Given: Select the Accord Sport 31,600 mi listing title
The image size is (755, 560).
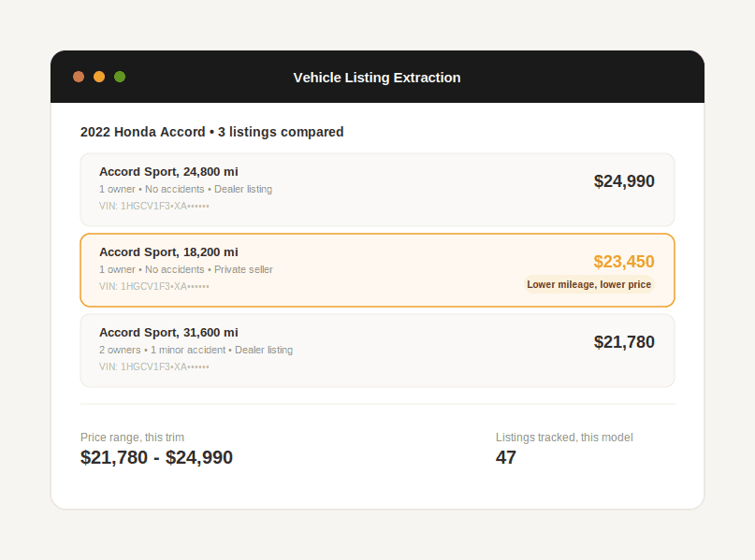Looking at the screenshot, I should click(x=168, y=333).
